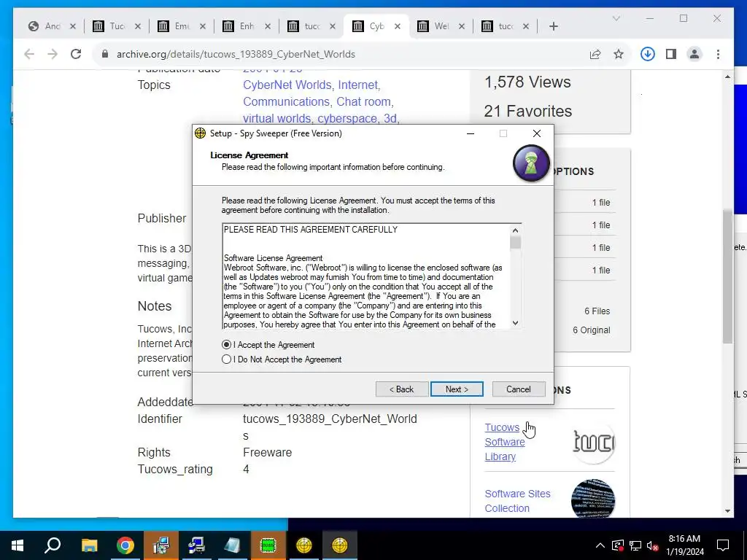This screenshot has width=747, height=560.
Task: Open Chrome from the taskbar
Action: 125,545
